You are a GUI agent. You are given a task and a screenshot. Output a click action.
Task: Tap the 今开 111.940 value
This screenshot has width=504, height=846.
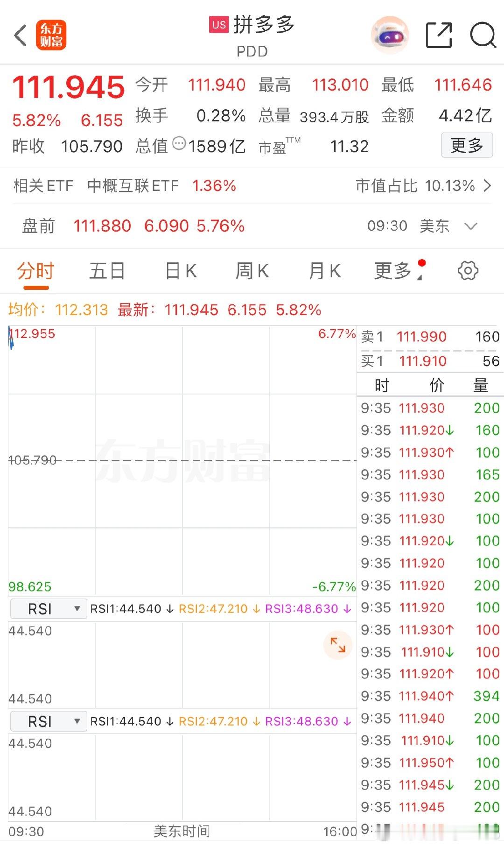click(x=217, y=85)
